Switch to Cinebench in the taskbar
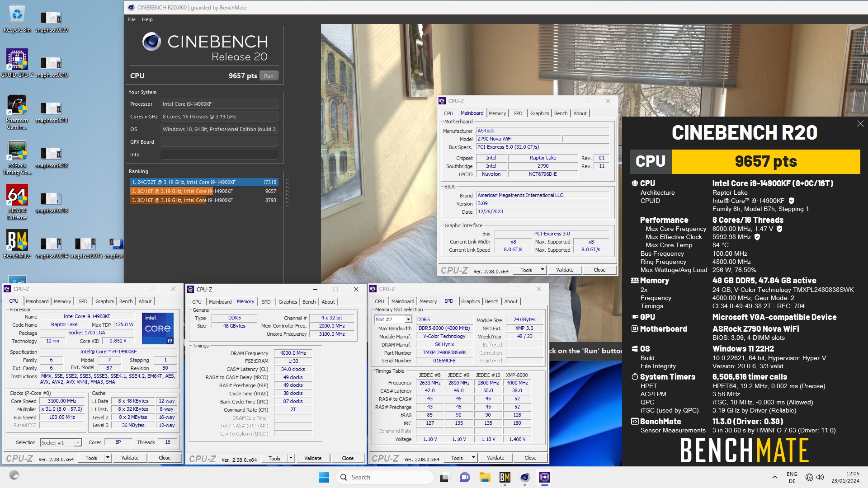The image size is (868, 488). pos(525,477)
